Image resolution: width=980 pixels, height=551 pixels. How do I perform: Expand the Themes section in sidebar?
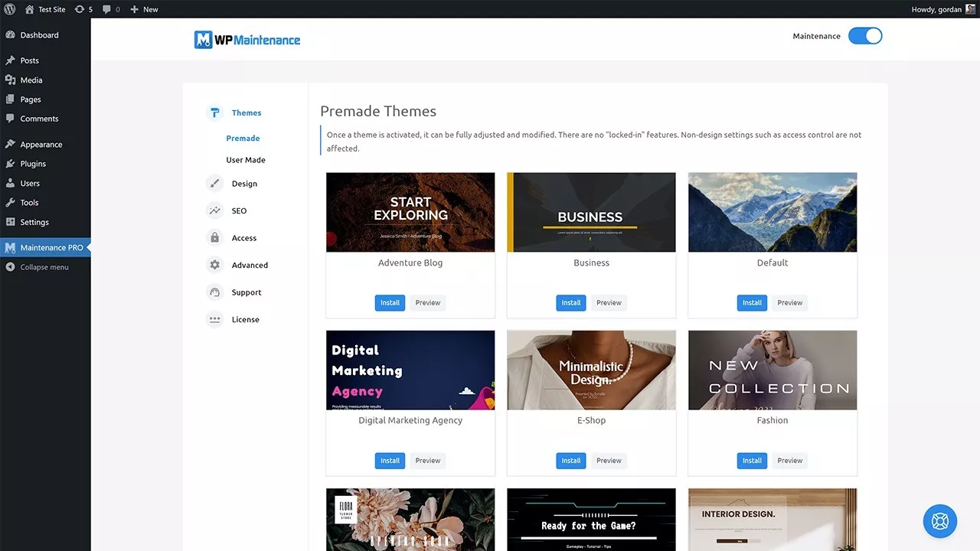pyautogui.click(x=246, y=112)
